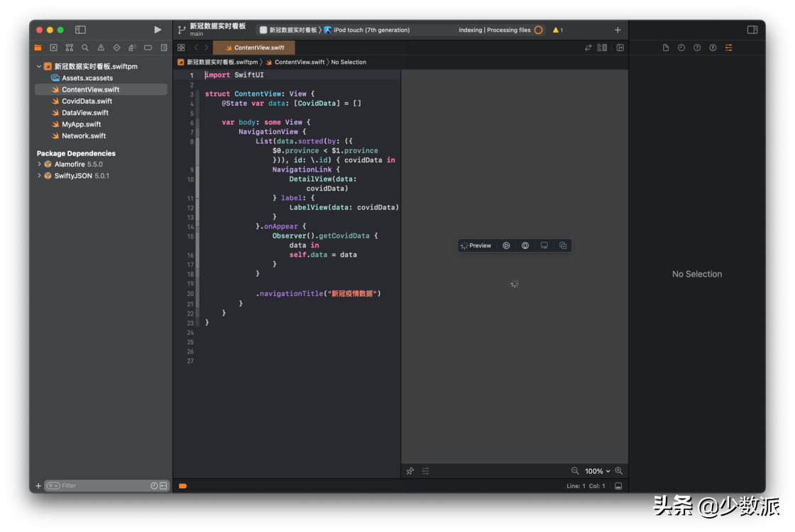Show the Accessibility inspector

(713, 48)
